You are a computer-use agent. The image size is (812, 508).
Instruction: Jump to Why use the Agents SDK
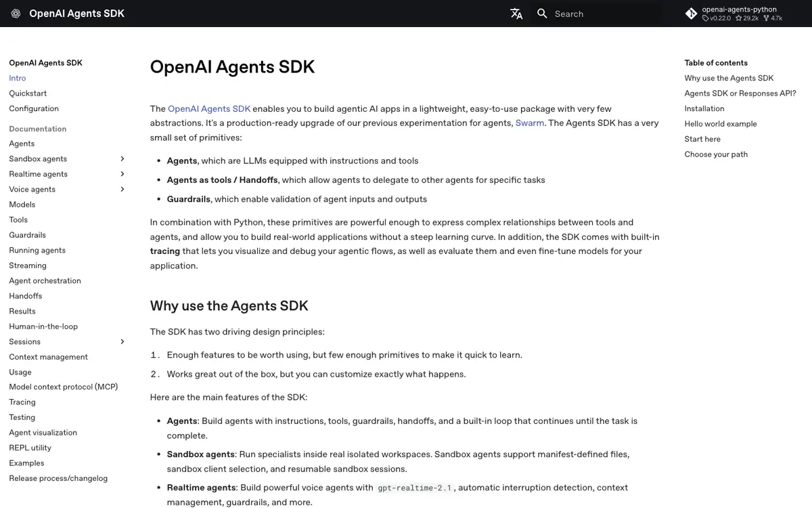[729, 78]
